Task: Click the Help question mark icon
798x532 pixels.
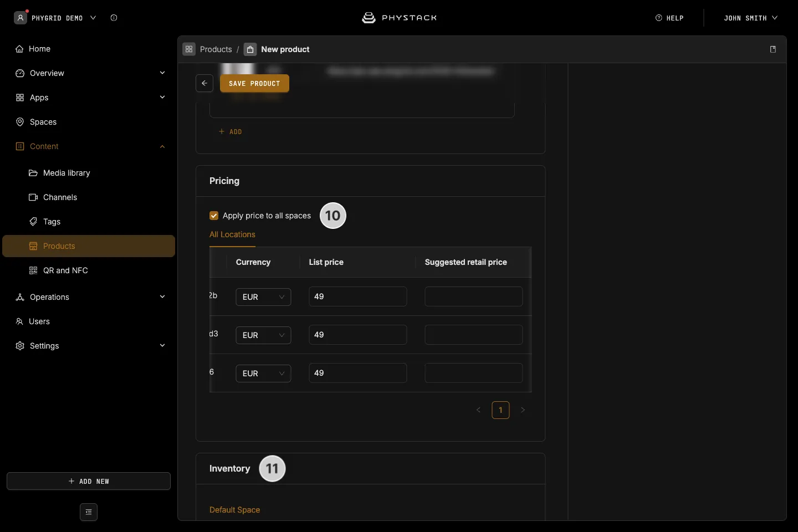Action: coord(659,18)
